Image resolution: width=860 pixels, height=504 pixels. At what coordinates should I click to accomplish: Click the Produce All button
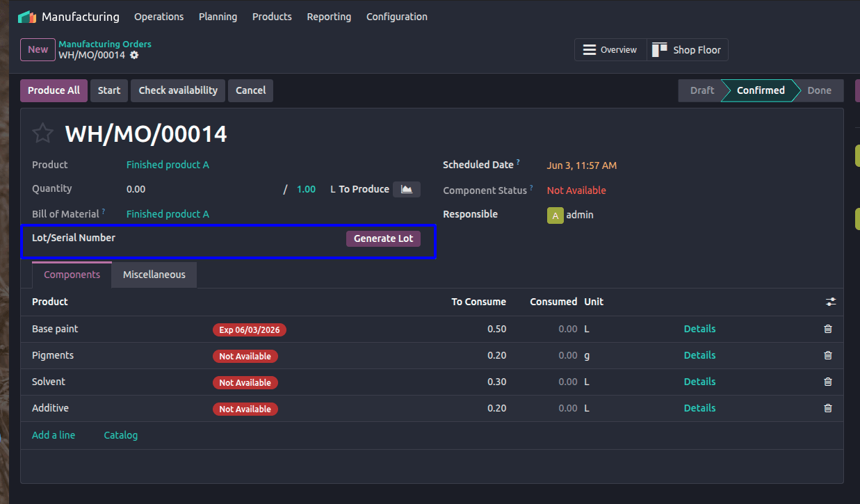click(54, 90)
